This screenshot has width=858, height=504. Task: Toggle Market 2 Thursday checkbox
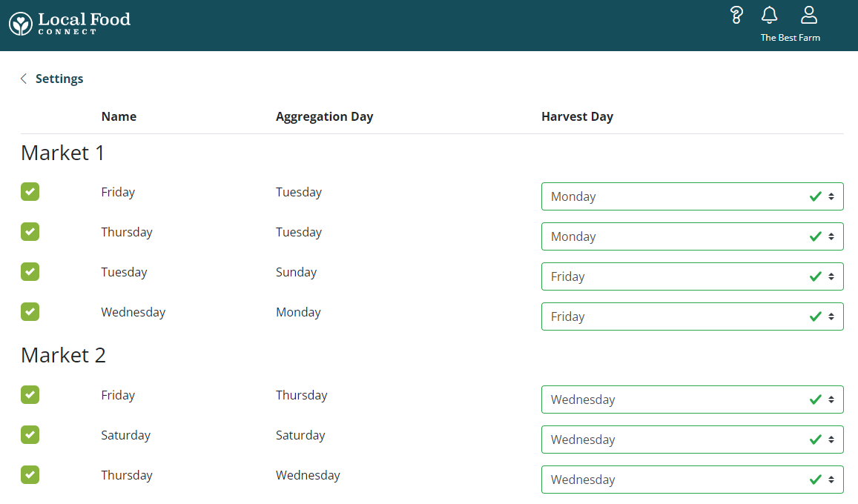30,475
